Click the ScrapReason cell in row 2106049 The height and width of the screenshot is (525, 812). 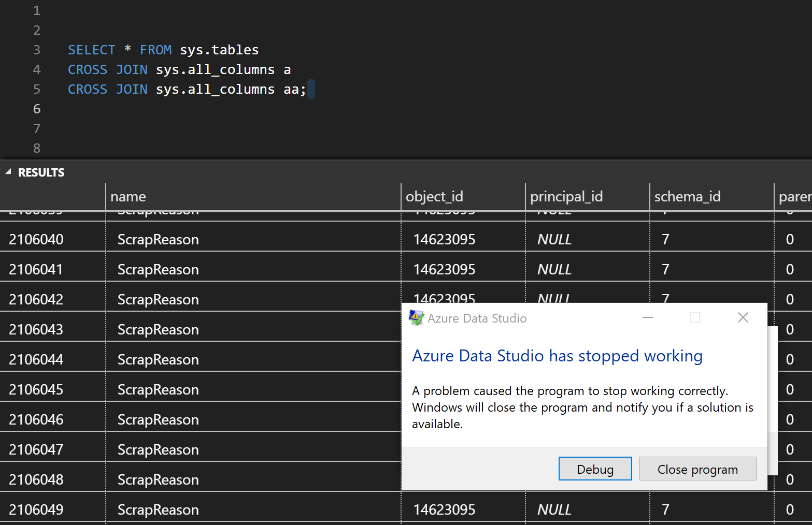[158, 509]
